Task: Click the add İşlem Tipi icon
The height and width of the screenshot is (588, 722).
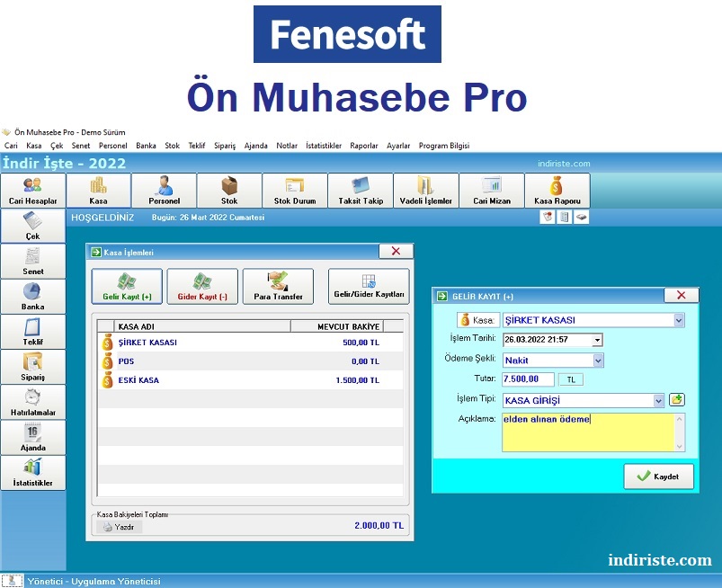Action: (677, 400)
